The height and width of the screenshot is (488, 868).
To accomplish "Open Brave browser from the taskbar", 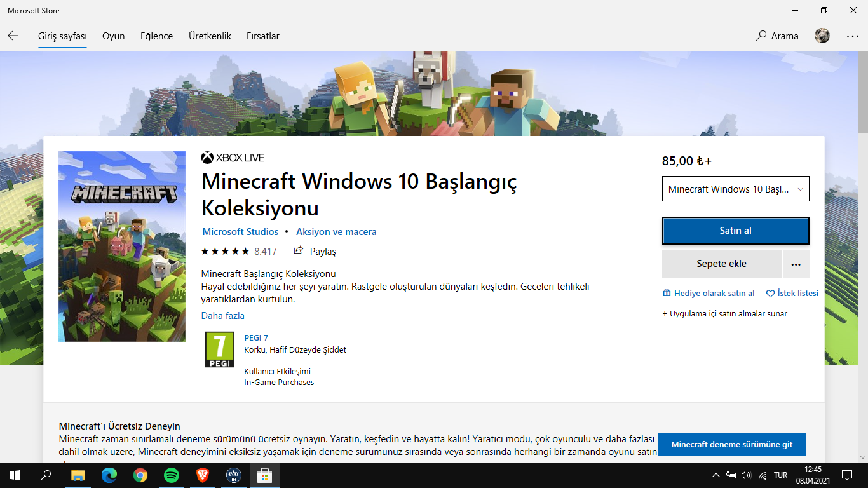I will tap(203, 475).
